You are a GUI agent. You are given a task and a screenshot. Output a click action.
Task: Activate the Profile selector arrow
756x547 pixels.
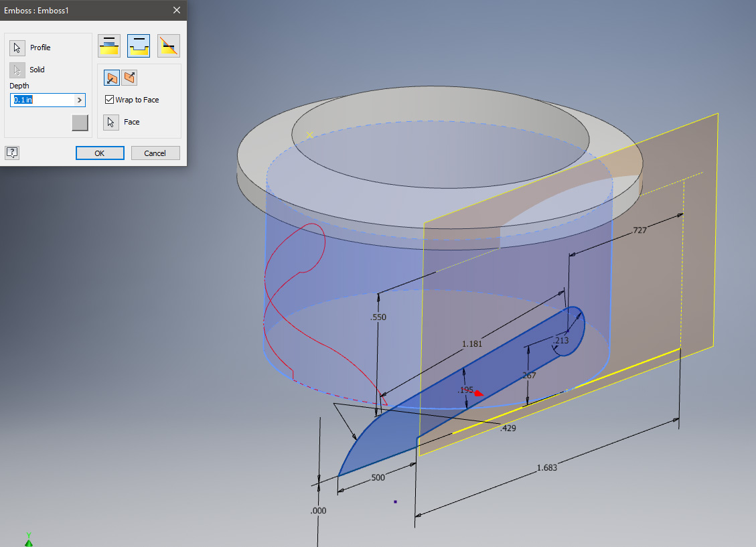[17, 48]
